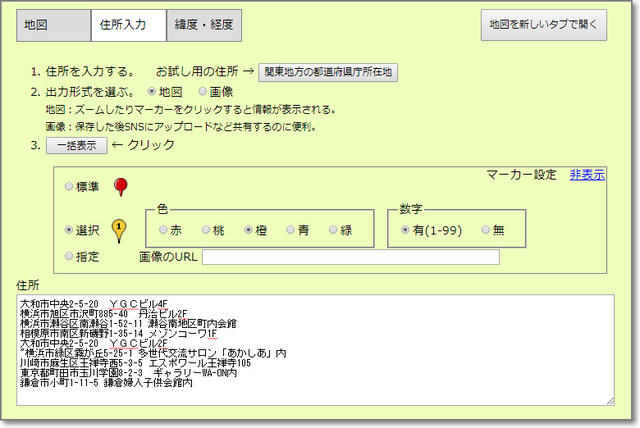Select the 選択 marker radio button
This screenshot has width=640, height=428.
point(69,230)
